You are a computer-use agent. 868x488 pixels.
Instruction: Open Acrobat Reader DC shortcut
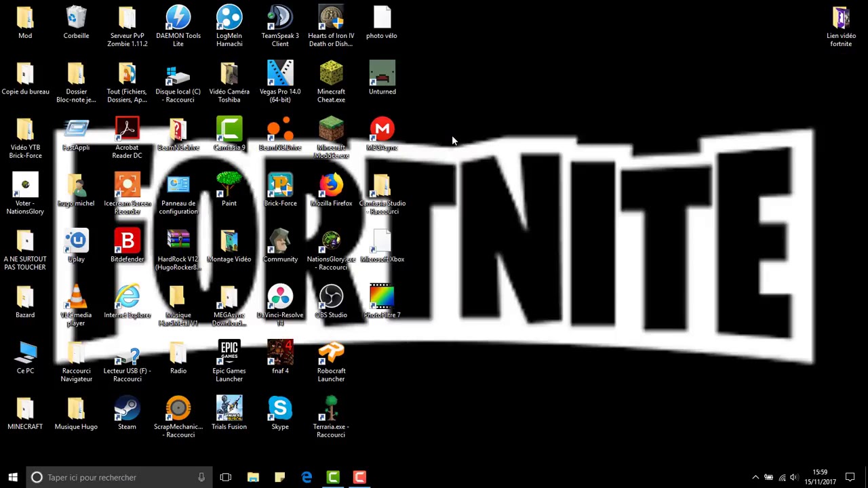[127, 138]
